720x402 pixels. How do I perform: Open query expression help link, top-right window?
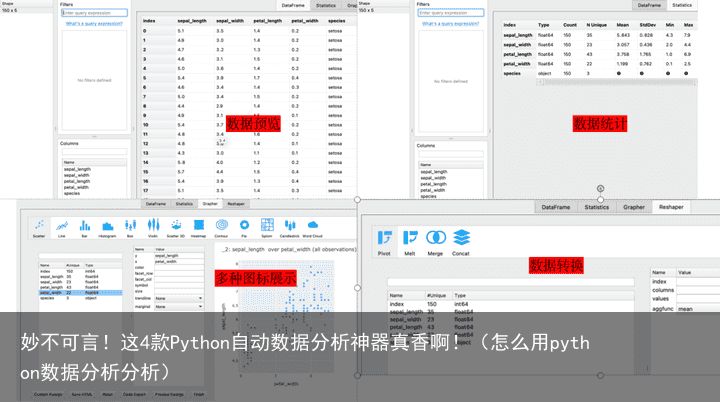coord(450,23)
